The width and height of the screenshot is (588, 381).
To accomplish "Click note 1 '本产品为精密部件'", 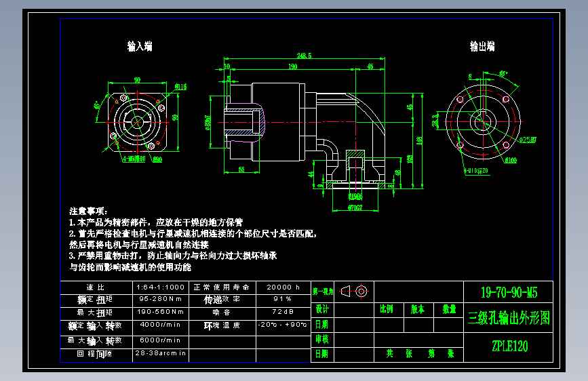I will (x=156, y=222).
